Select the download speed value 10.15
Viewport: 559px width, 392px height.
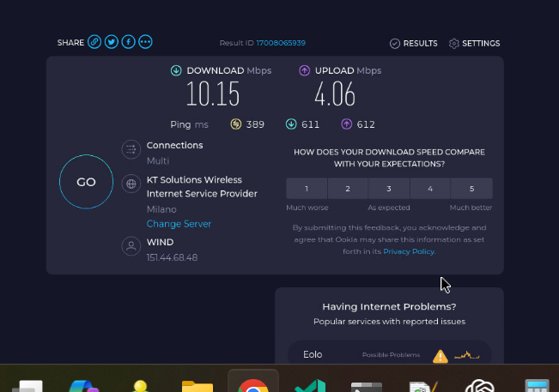pyautogui.click(x=213, y=94)
